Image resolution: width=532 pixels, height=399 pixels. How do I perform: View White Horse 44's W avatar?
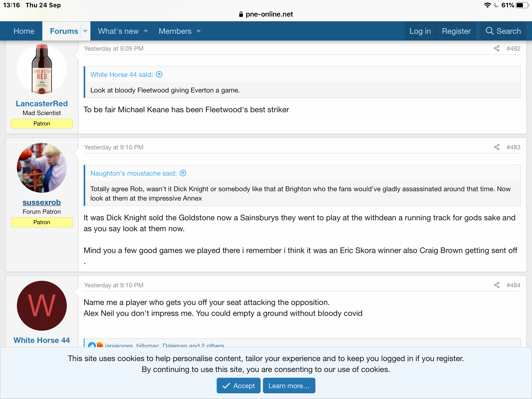tap(42, 306)
